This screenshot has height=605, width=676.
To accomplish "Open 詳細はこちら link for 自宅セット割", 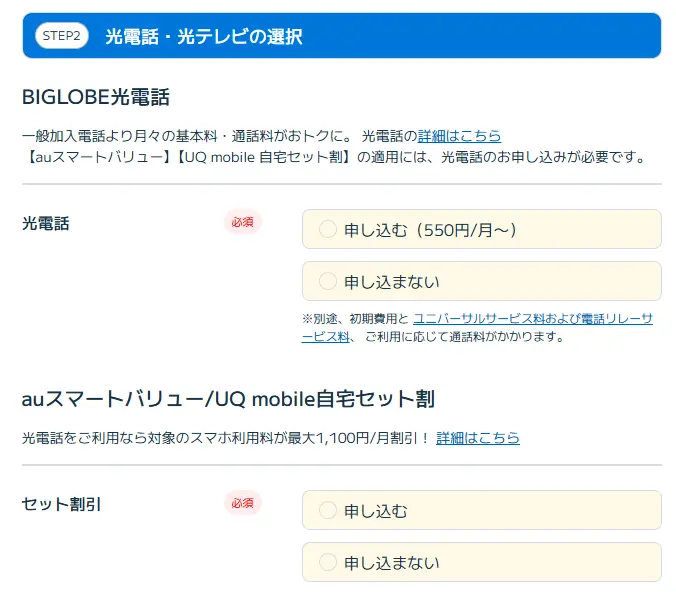I will pos(478,438).
